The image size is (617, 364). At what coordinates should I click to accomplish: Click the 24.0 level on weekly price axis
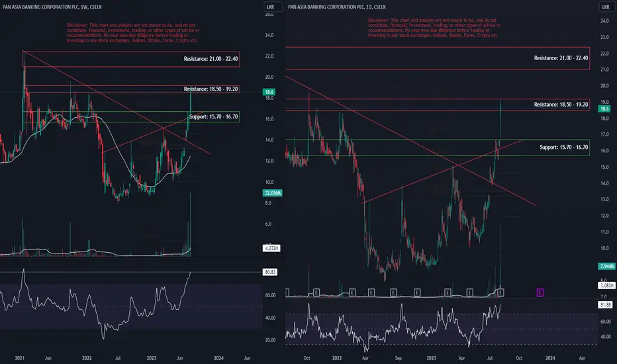(269, 35)
